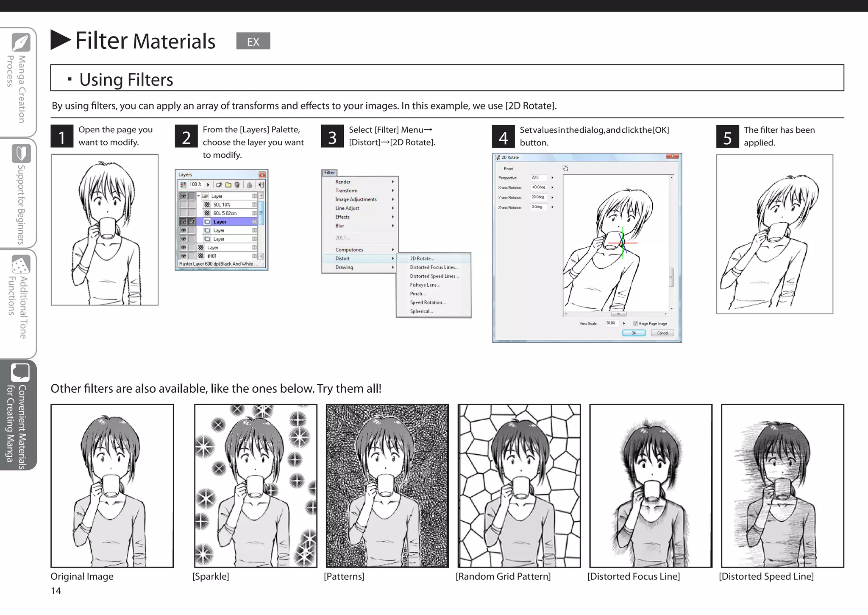Viewport: 868px width, 615px height.
Task: Click the yellow New Folder icon in Layers palette
Action: pyautogui.click(x=228, y=184)
